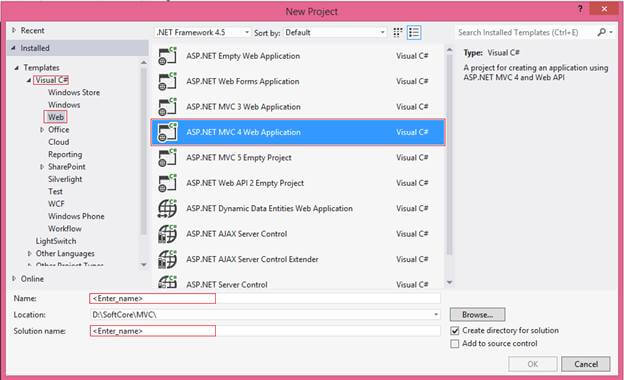624x380 pixels.
Task: Select ASP.NET MVC 5 Empty Project text
Action: coord(239,158)
